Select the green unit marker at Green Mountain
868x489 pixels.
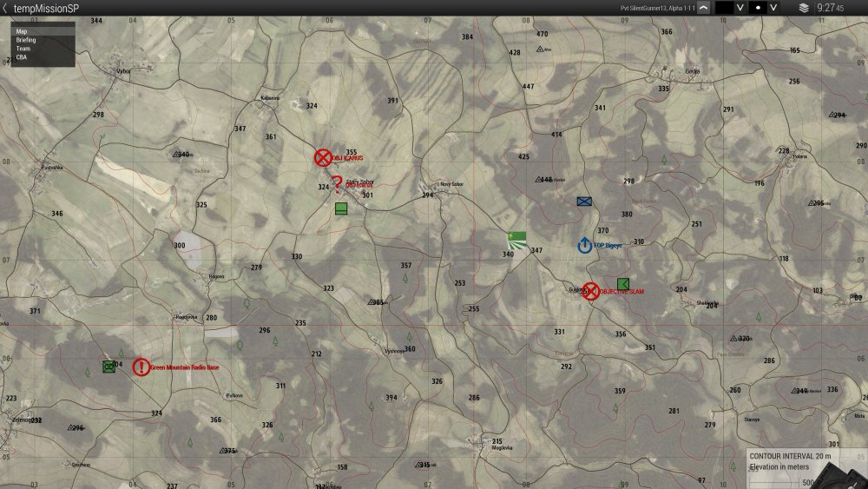point(108,367)
